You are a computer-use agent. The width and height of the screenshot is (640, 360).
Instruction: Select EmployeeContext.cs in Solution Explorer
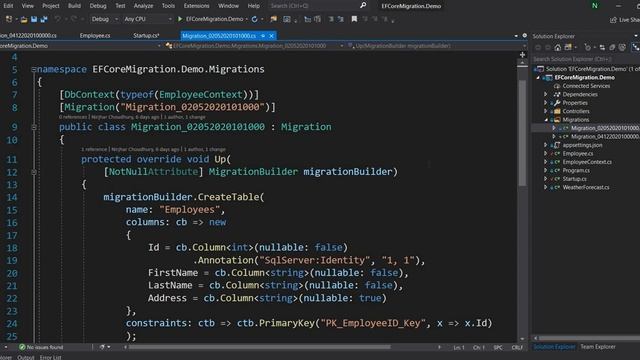(x=587, y=162)
